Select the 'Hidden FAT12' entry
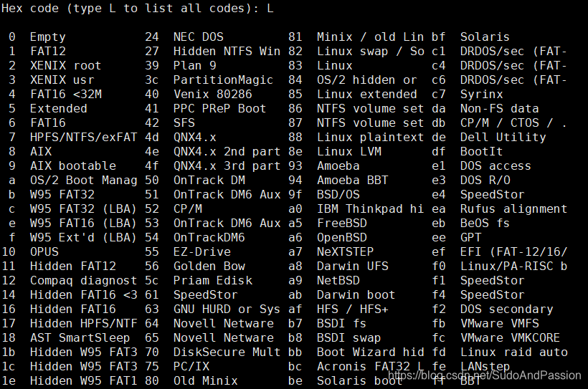Viewport: 588px width, 389px height. tap(72, 266)
